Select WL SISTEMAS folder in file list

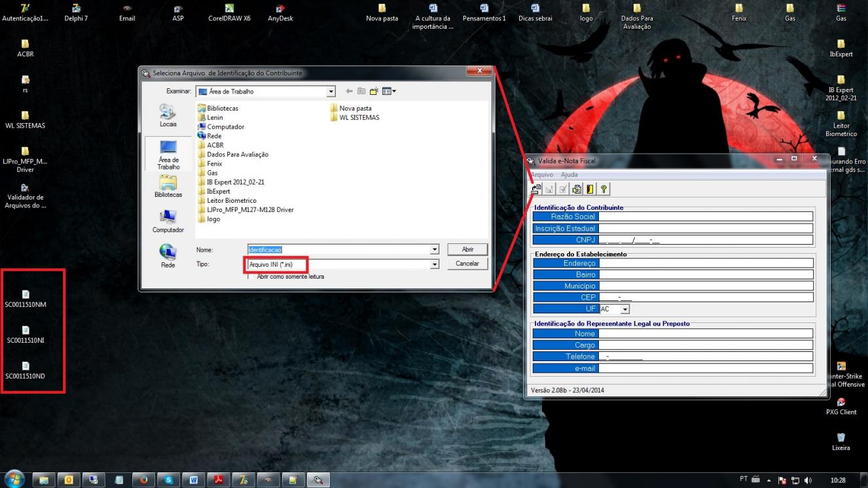click(x=355, y=118)
